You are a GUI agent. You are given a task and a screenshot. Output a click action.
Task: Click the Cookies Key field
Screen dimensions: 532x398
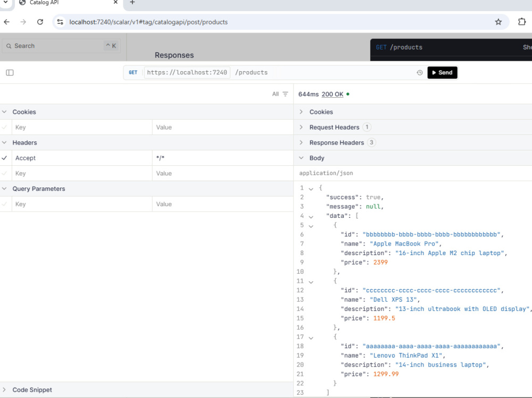tap(82, 128)
